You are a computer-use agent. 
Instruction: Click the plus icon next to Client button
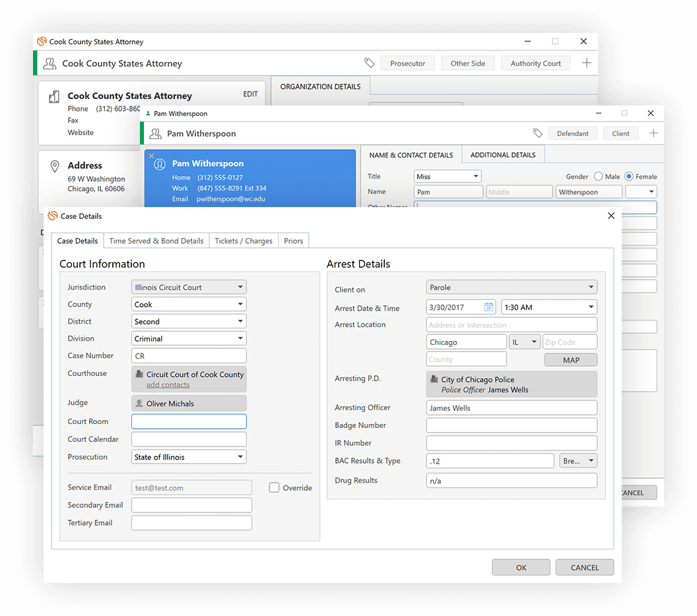point(653,133)
